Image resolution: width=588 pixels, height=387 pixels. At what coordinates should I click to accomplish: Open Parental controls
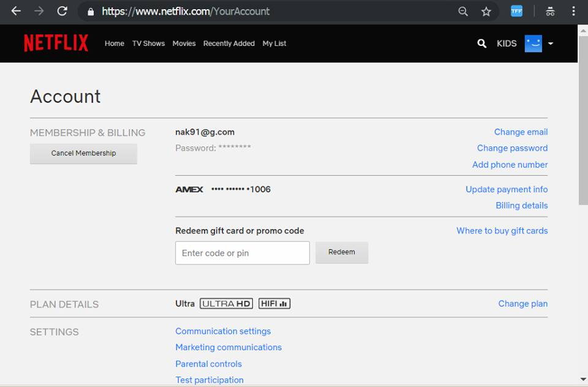[208, 364]
